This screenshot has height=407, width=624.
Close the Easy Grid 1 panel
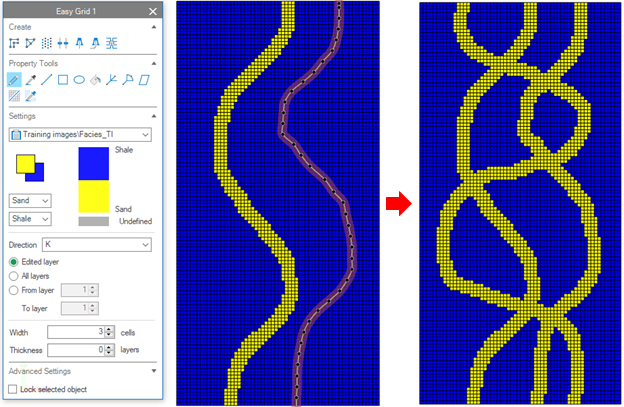152,11
